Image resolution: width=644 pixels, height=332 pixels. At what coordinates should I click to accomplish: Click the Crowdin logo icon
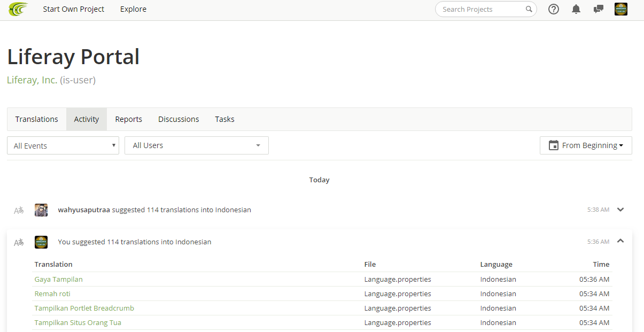(19, 9)
